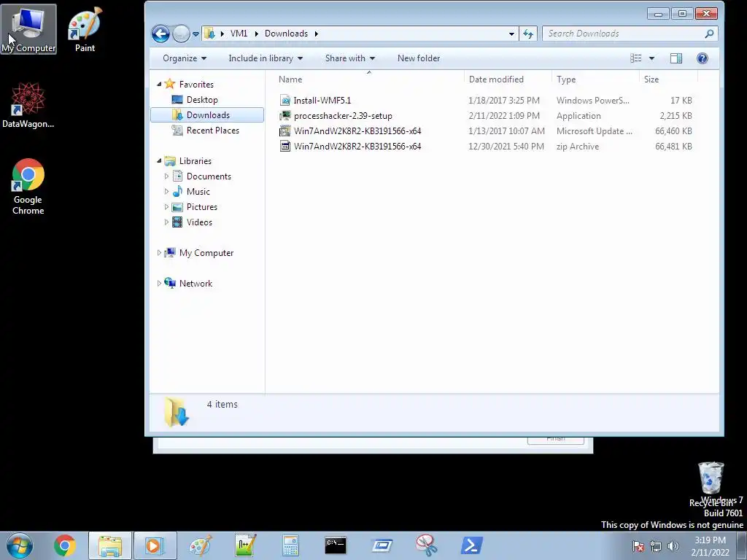Image resolution: width=747 pixels, height=560 pixels.
Task: Select Downloads in the address breadcrumb
Action: (286, 34)
